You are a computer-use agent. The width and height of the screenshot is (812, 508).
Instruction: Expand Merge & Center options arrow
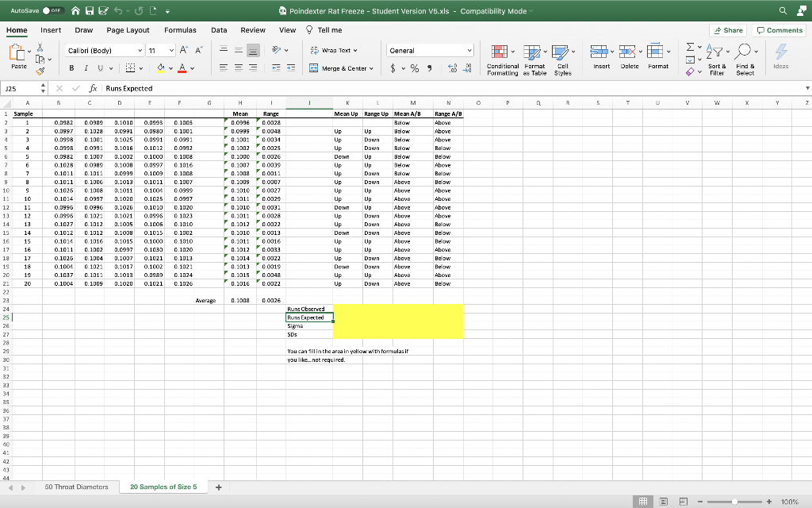(371, 68)
